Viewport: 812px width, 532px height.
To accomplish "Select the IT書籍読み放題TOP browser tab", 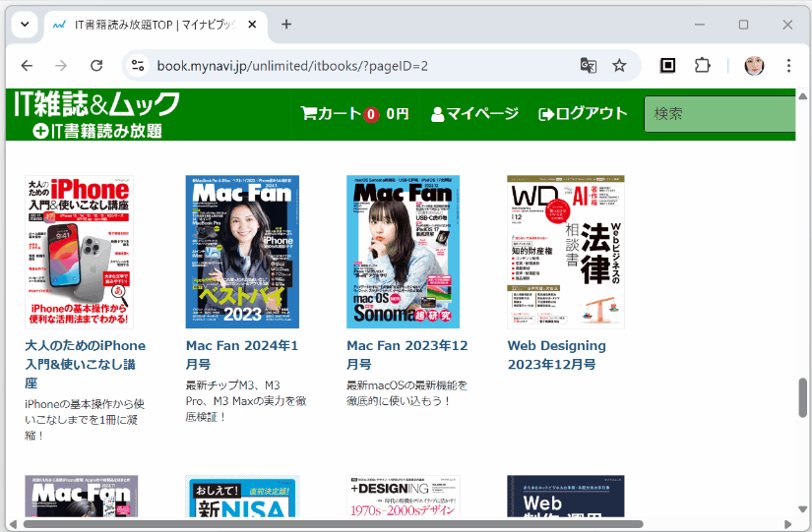I will pos(156,25).
